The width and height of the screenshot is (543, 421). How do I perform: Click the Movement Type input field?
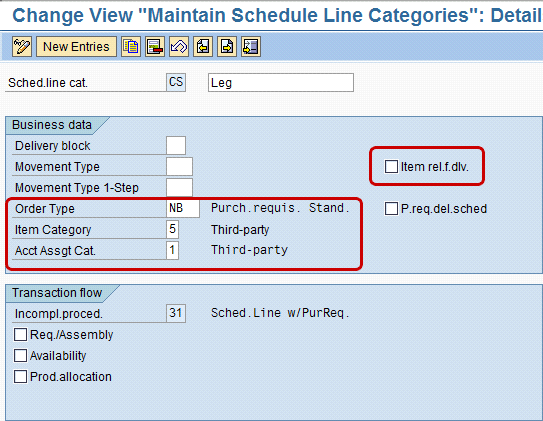tap(179, 167)
